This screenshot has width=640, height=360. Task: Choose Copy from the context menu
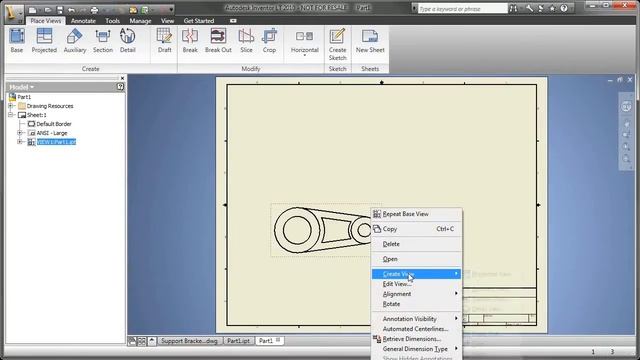(x=416, y=229)
